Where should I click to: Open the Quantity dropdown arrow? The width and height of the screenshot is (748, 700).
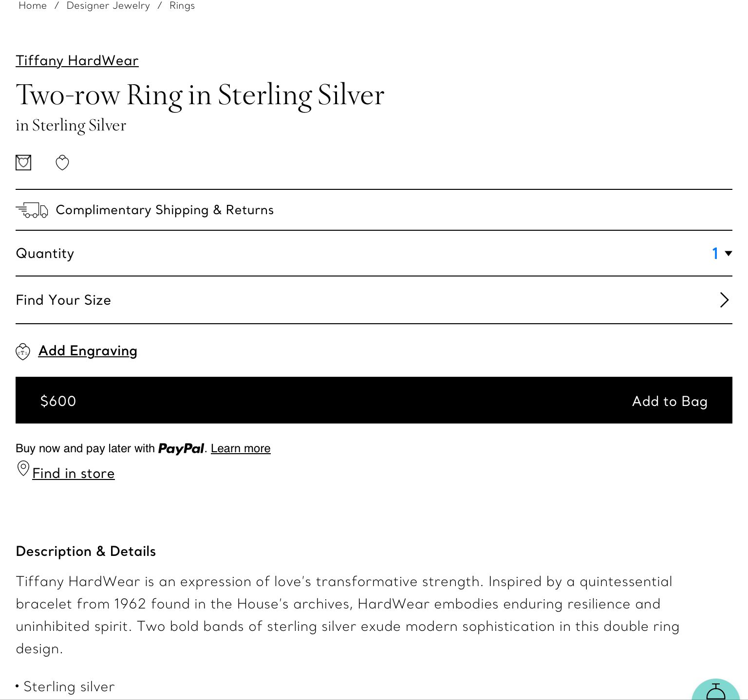(728, 253)
